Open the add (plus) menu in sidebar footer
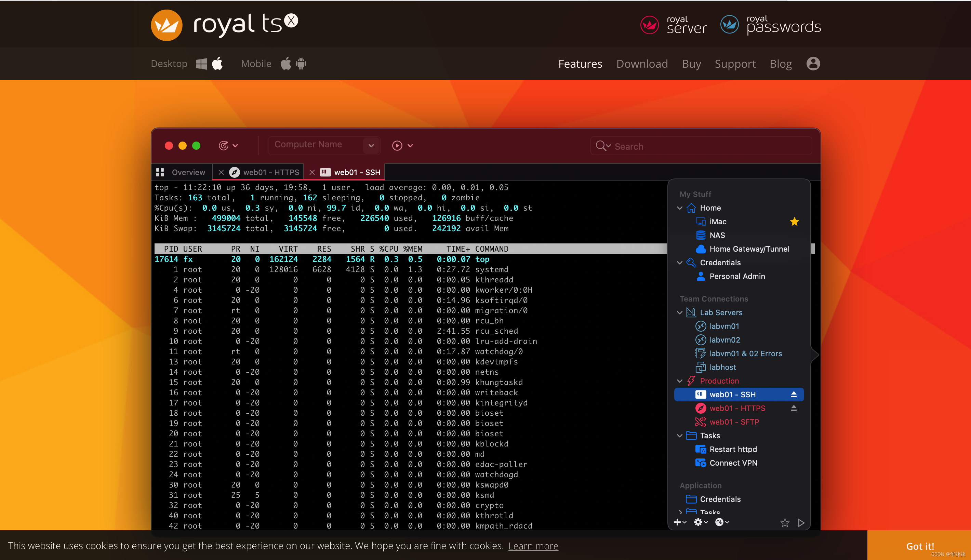Screen dimensions: 971x560 point(680,522)
